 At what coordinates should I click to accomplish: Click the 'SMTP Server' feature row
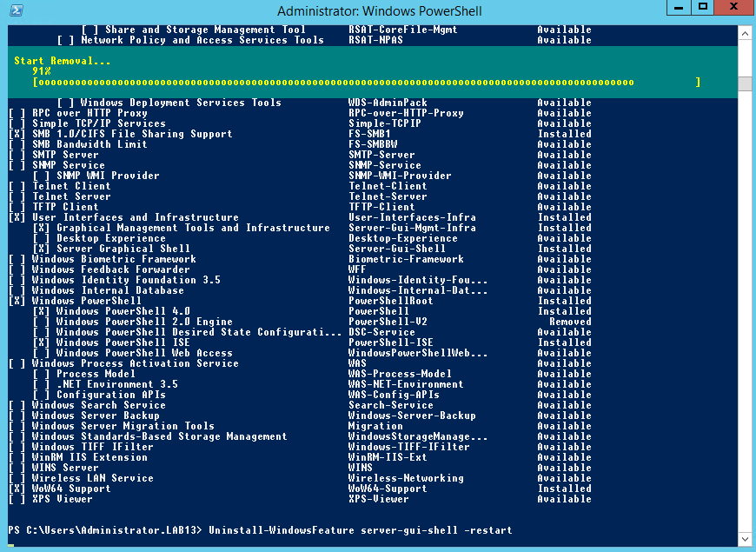point(300,155)
